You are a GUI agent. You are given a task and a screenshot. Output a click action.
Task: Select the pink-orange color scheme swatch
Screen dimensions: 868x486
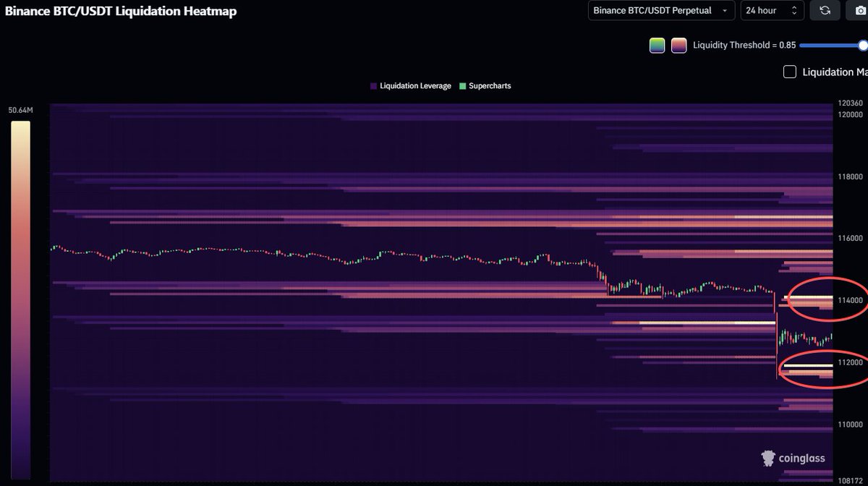678,45
